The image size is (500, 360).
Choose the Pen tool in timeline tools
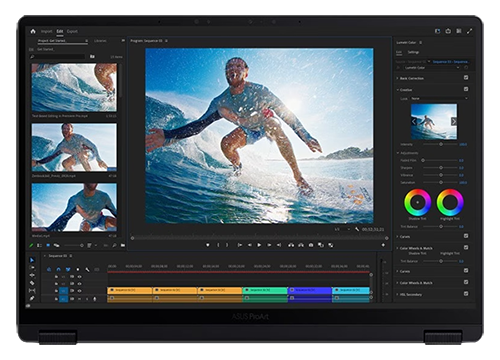32,298
